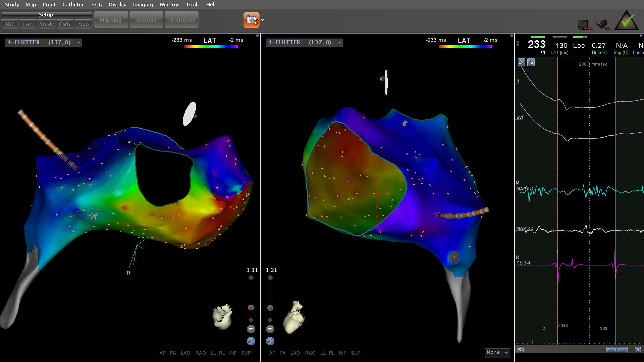The width and height of the screenshot is (644, 362).
Task: Click the green checkmark triangle status icon
Action: point(626,21)
